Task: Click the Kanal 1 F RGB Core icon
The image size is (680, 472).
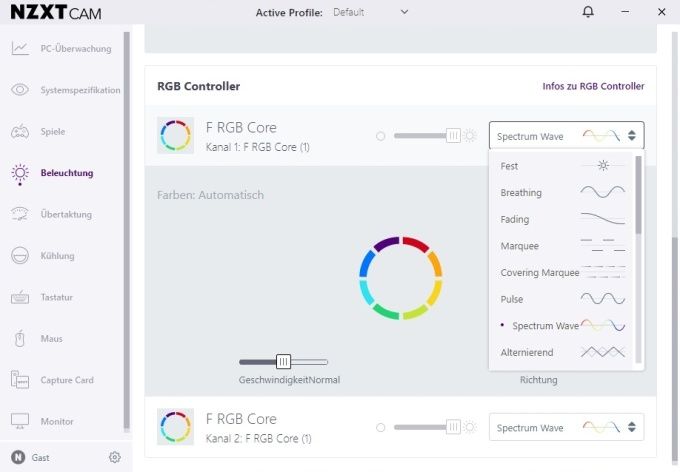Action: click(175, 135)
